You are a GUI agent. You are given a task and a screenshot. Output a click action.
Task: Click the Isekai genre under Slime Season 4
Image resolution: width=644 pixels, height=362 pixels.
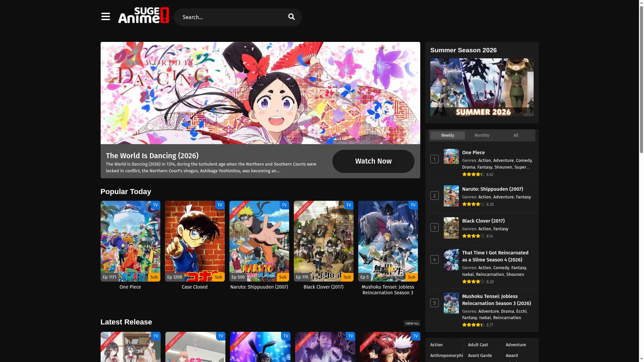[468, 275]
